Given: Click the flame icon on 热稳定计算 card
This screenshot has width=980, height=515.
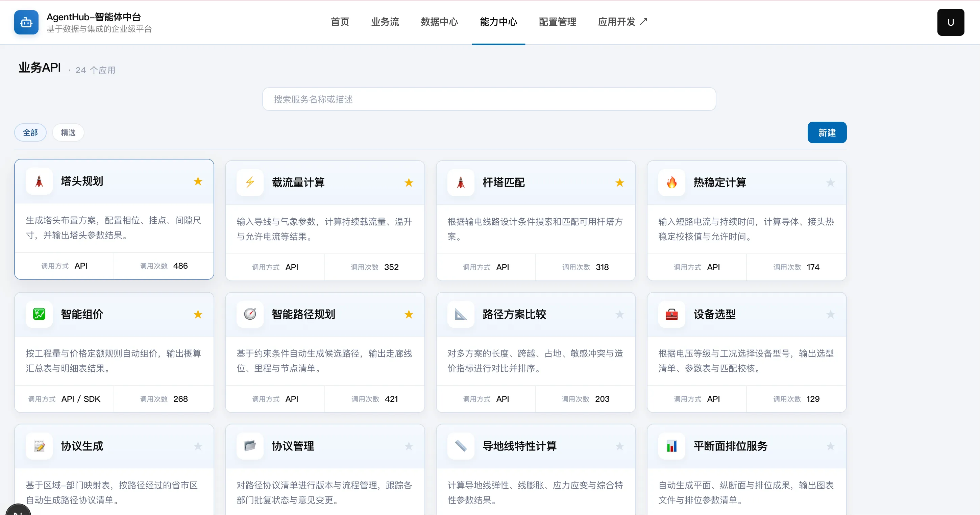Looking at the screenshot, I should pos(671,182).
